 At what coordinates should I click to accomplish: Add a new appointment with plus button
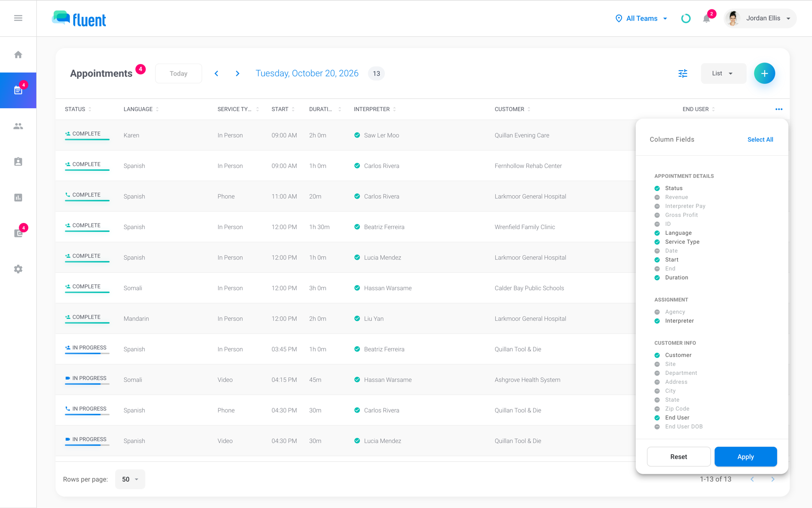765,73
